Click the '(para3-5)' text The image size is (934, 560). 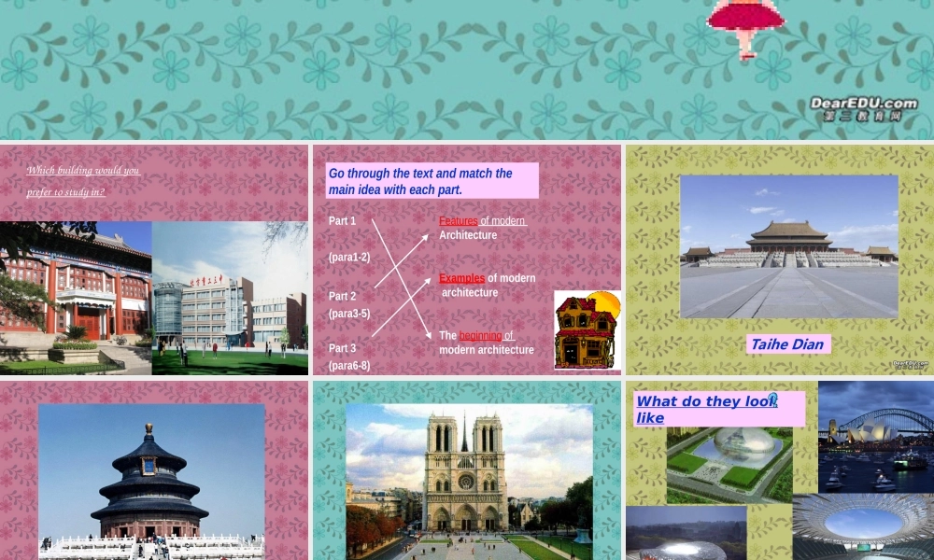tap(349, 314)
